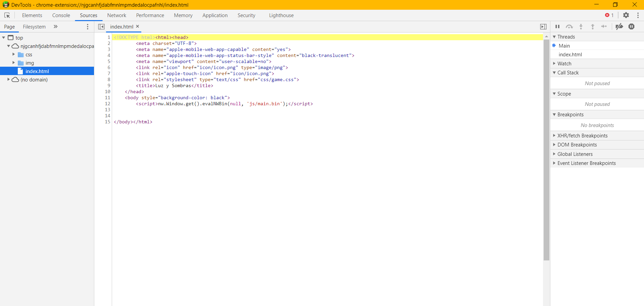Activate the inspect element picker icon
This screenshot has width=644, height=306.
[x=7, y=15]
